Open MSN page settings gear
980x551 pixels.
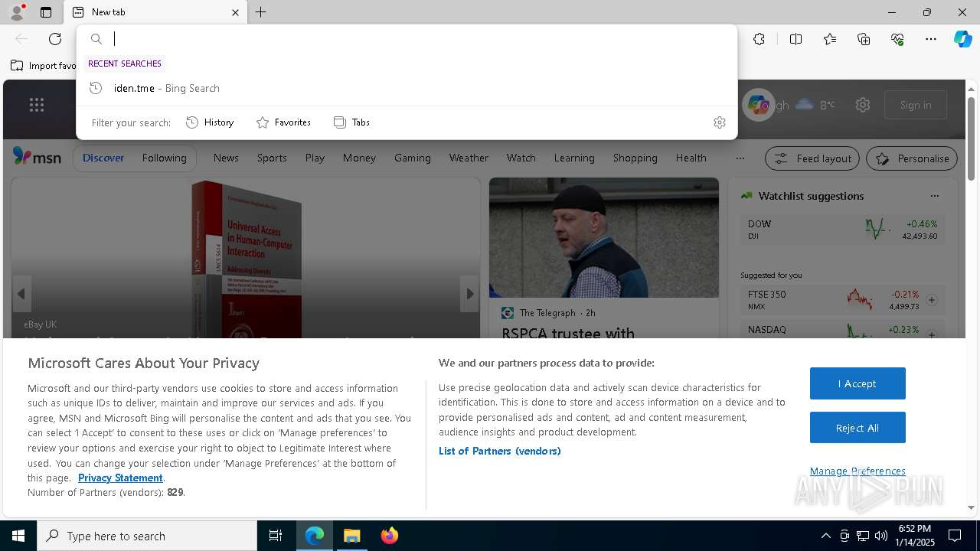coord(863,105)
